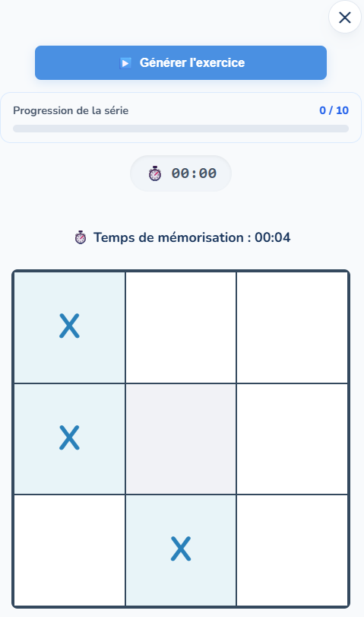Click the 00:00 timer display
The width and height of the screenshot is (364, 617).
coord(194,173)
